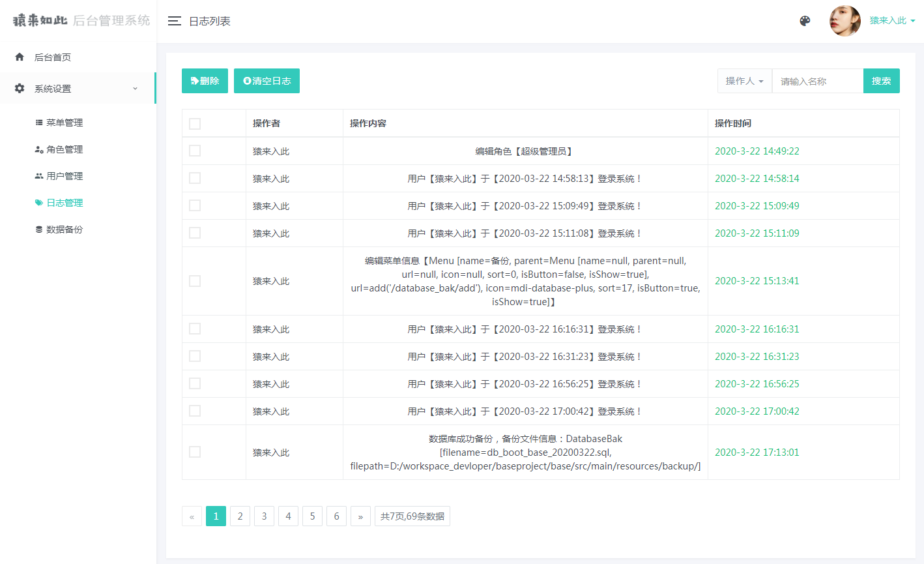Go to page 3 of the log list
Viewport: 924px width, 564px height.
tap(264, 516)
